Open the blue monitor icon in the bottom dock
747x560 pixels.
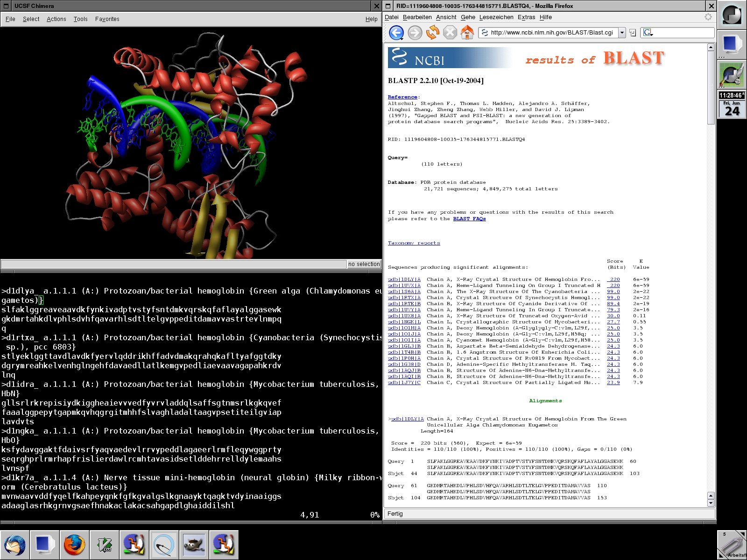tap(45, 545)
